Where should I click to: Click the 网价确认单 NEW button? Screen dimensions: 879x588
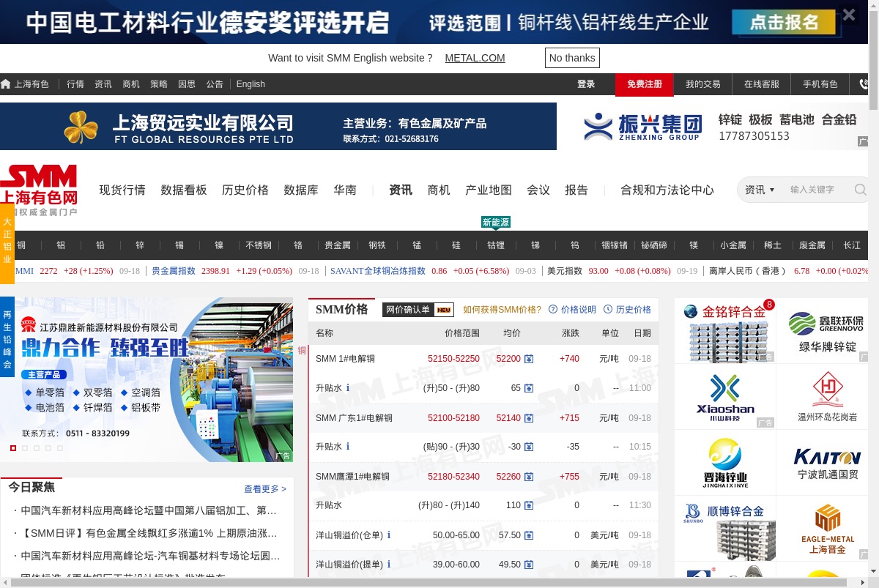coord(418,310)
